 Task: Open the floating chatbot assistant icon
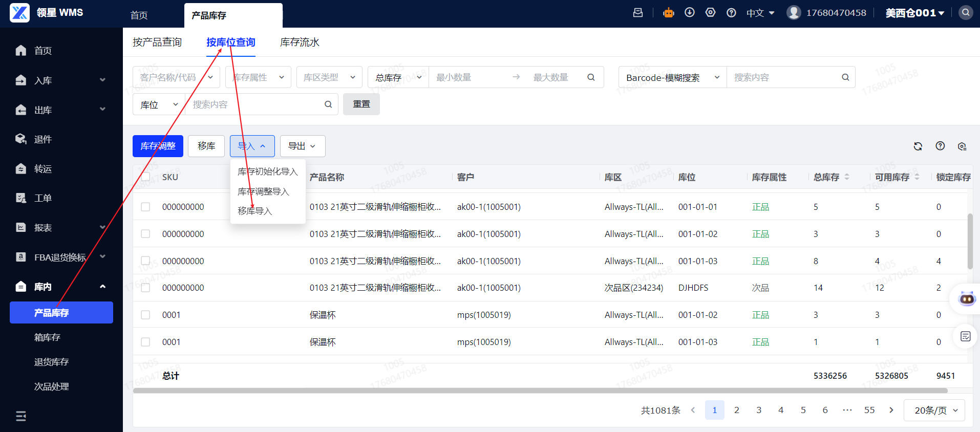coord(967,298)
